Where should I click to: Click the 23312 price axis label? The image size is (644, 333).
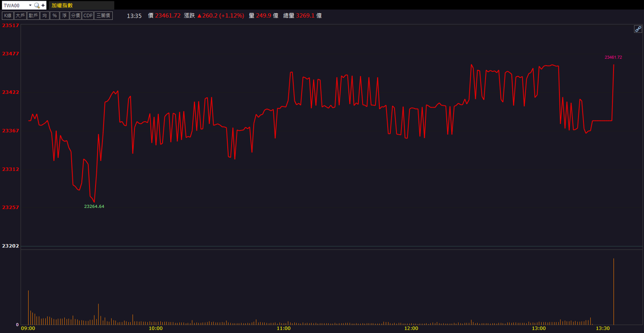tap(11, 169)
